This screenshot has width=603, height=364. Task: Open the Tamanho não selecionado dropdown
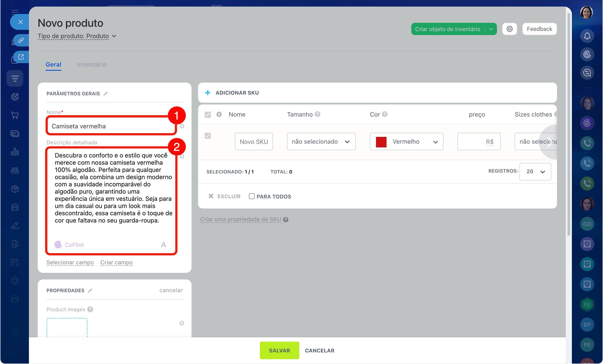point(321,142)
